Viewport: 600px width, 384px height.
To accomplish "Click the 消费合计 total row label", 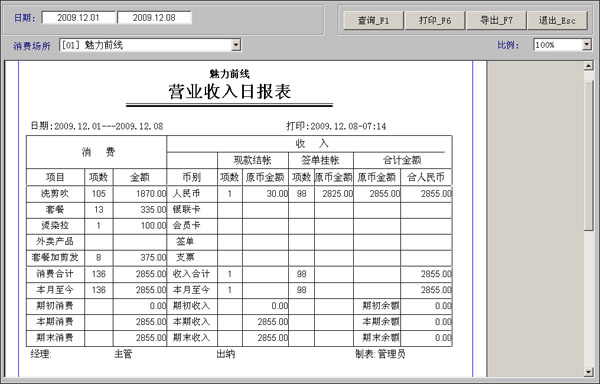I will click(x=55, y=274).
